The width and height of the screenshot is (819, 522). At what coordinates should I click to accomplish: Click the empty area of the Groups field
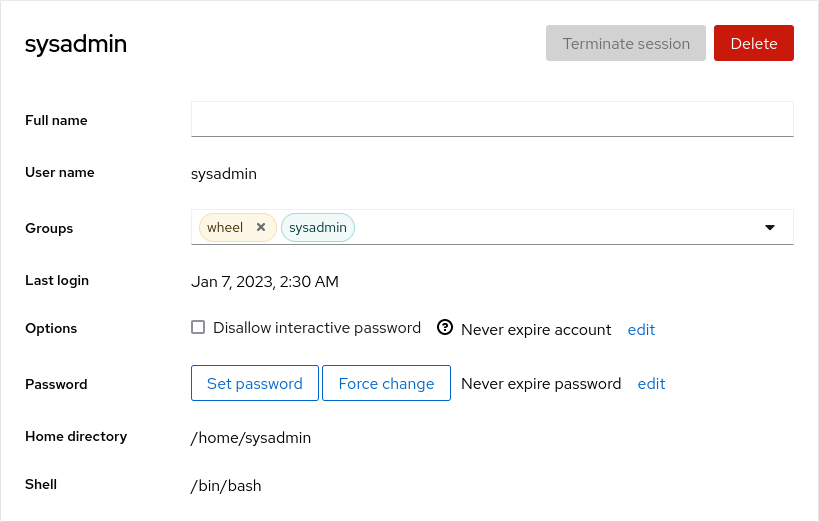click(x=550, y=227)
